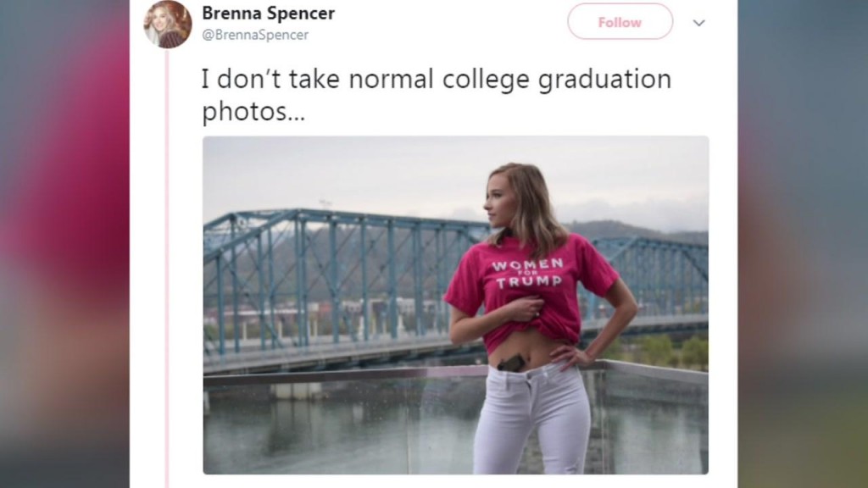Open the tweet text about graduation photos
This screenshot has height=488, width=868.
pos(437,95)
